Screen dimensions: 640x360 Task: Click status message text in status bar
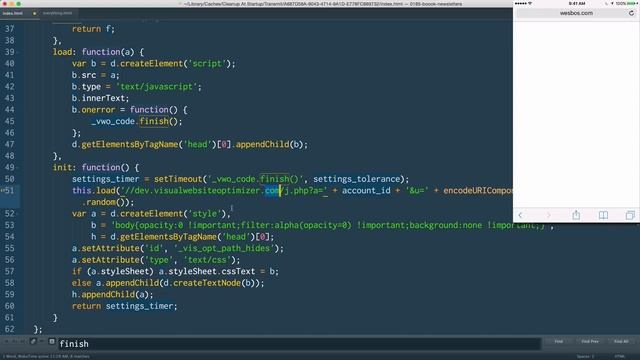tap(46, 356)
